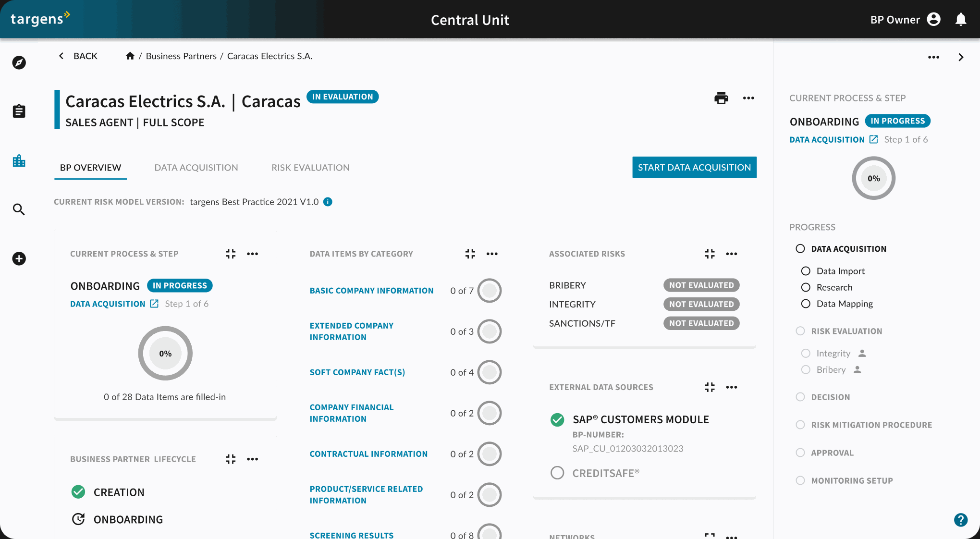Open the BP Owner profile icon
This screenshot has height=539, width=980.
click(x=934, y=19)
